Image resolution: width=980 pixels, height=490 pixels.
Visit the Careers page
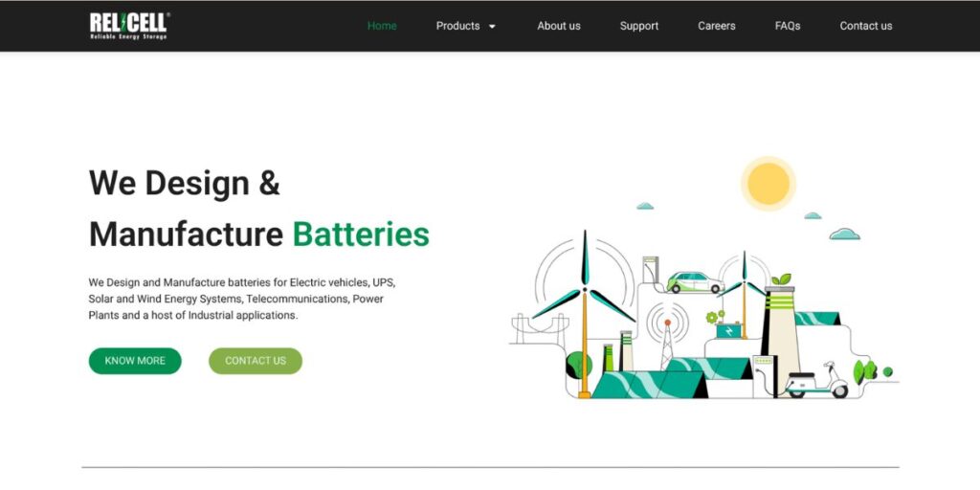click(716, 26)
